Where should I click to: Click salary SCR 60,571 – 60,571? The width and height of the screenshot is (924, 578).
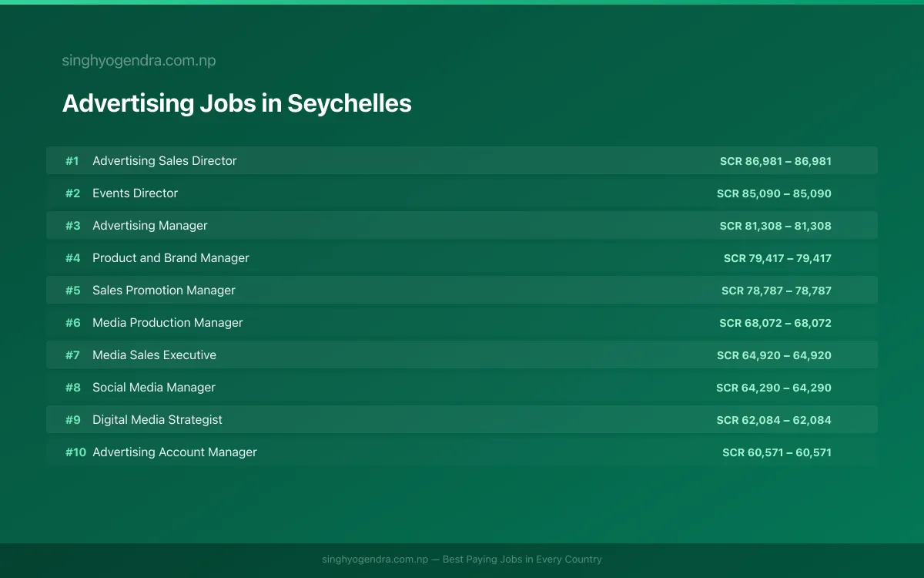pos(777,452)
